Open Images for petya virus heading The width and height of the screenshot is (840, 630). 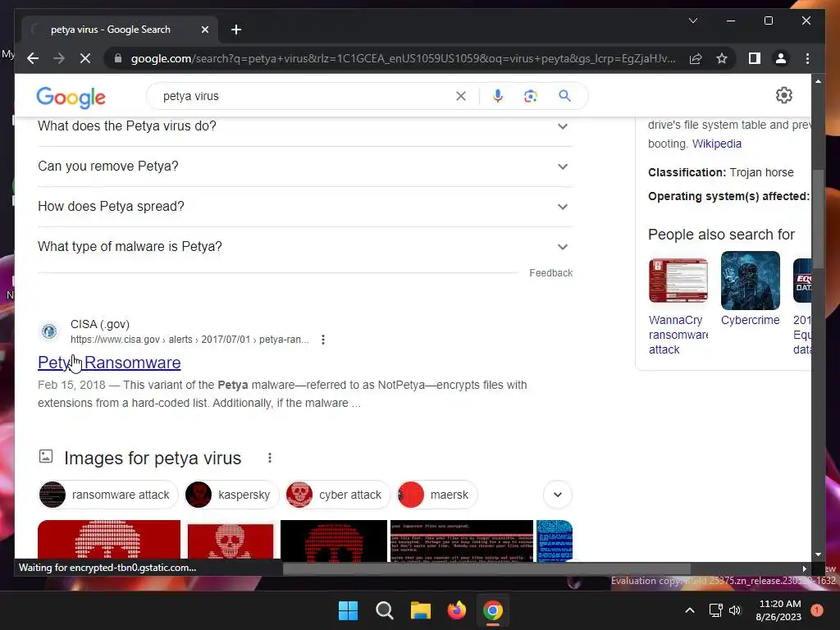pyautogui.click(x=153, y=459)
